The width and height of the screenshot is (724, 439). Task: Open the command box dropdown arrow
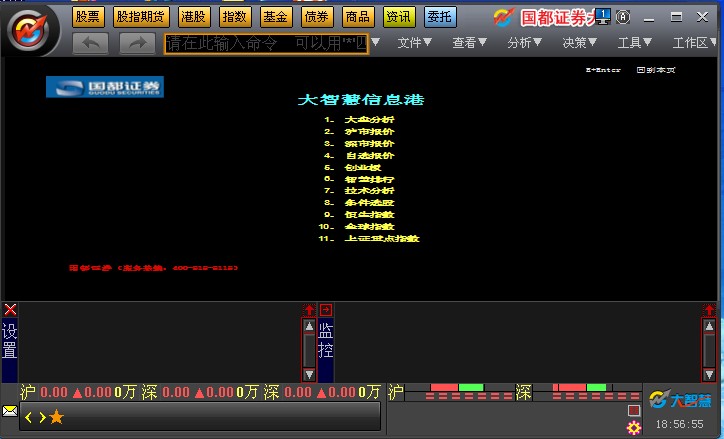tap(375, 42)
